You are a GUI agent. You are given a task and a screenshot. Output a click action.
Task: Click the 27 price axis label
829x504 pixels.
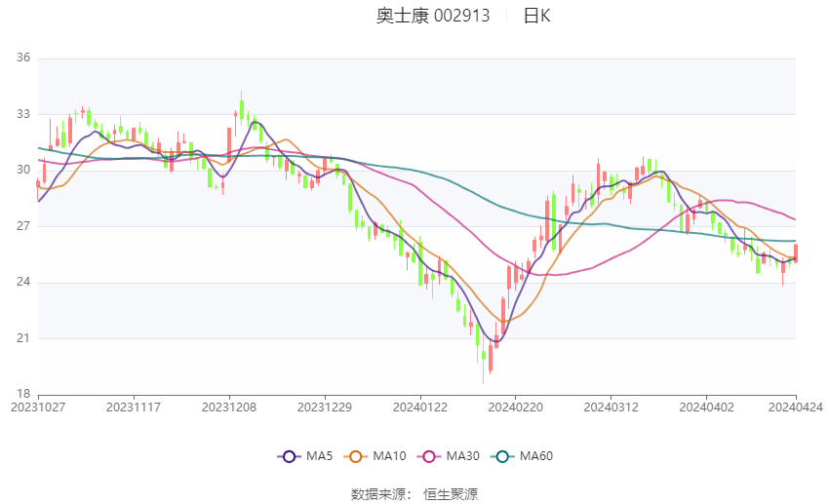(23, 226)
